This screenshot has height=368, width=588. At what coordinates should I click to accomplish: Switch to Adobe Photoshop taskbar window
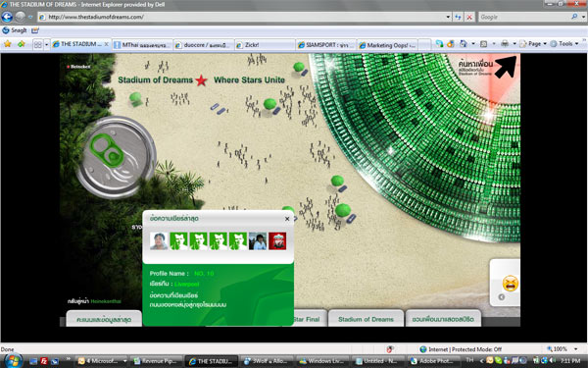[x=433, y=361]
